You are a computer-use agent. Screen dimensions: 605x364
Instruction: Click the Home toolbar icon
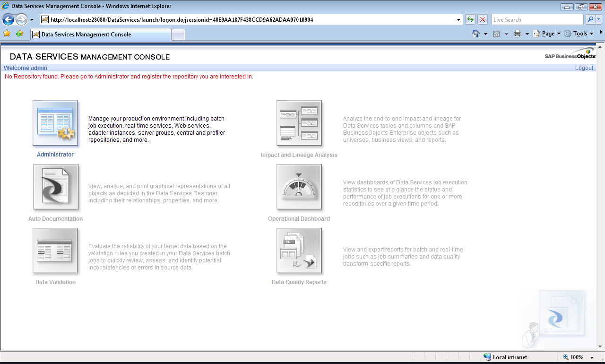476,34
